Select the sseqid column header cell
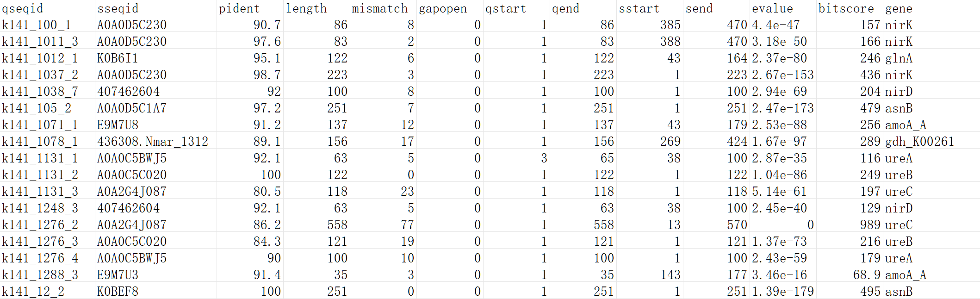This screenshot has height=299, width=980. tap(156, 8)
